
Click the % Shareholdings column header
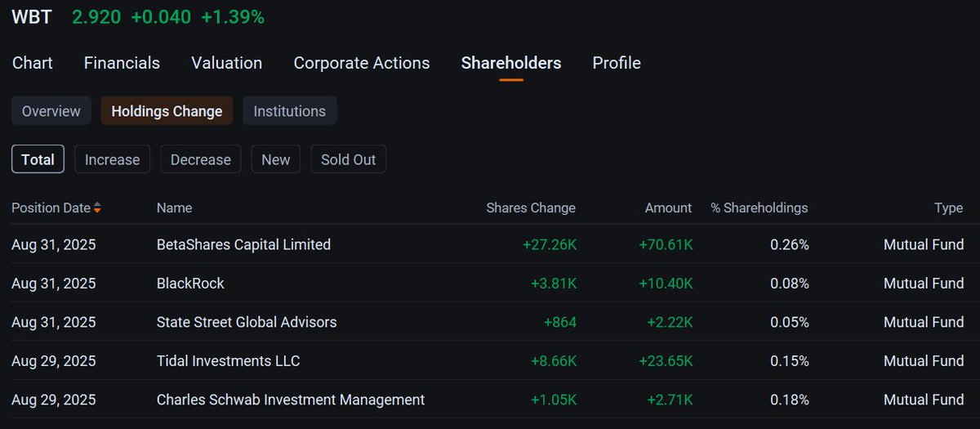click(x=759, y=208)
